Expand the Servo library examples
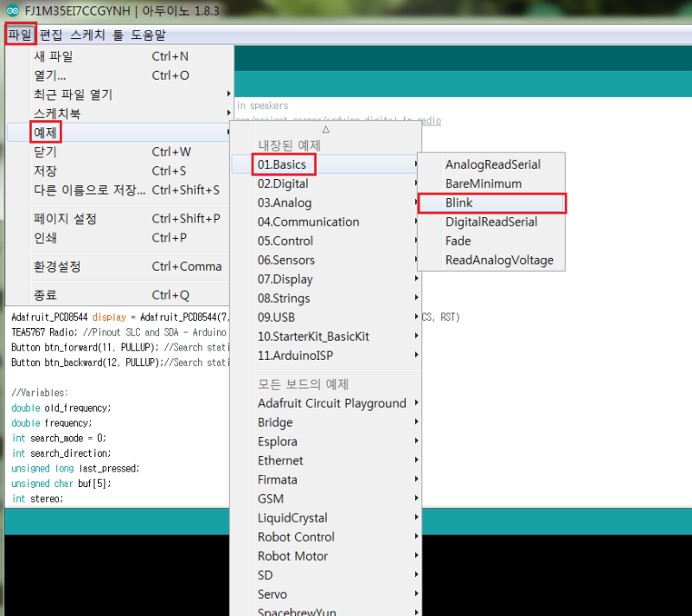The width and height of the screenshot is (692, 616). pyautogui.click(x=272, y=594)
